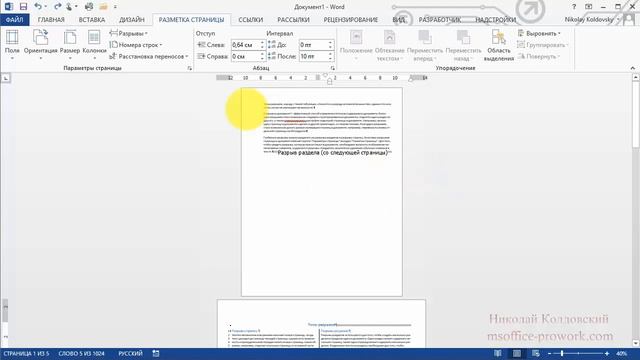Click macro recording icon in status bar
Viewport: 640px width, 360px height.
[156, 353]
